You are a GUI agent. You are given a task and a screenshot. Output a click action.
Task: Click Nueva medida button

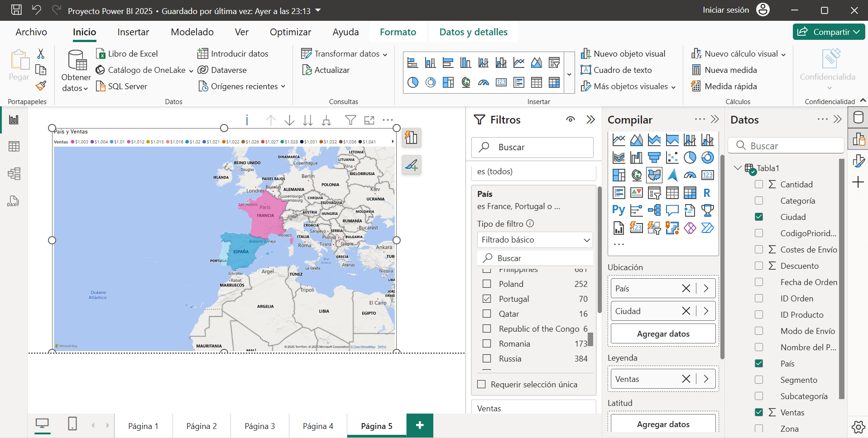(x=724, y=70)
